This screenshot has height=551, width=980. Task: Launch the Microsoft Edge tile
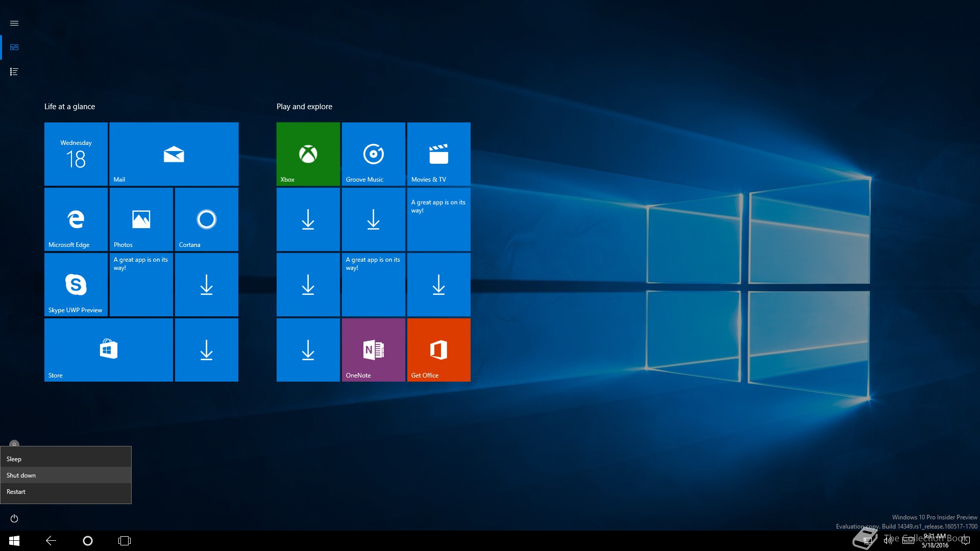[76, 219]
